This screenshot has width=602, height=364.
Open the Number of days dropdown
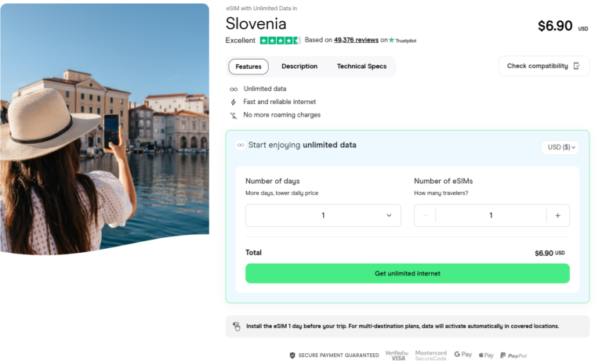coord(323,215)
